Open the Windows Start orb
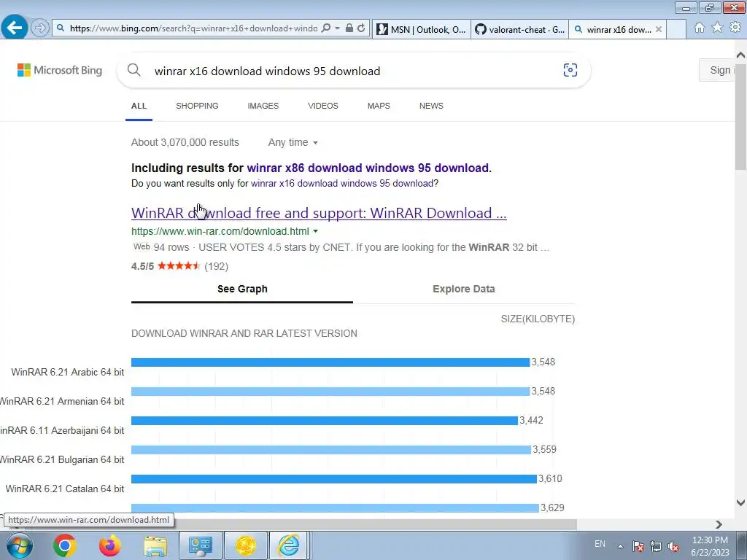Image resolution: width=747 pixels, height=560 pixels. pyautogui.click(x=19, y=545)
